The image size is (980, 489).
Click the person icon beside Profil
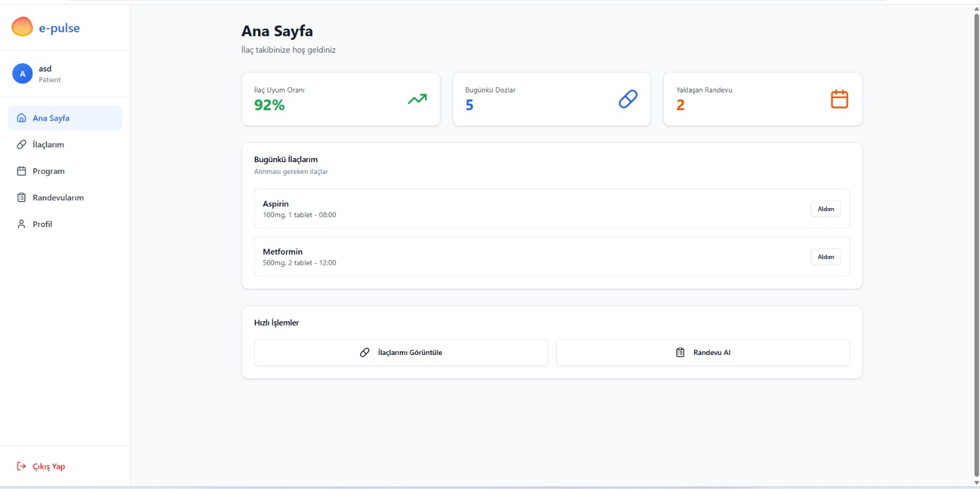(21, 224)
